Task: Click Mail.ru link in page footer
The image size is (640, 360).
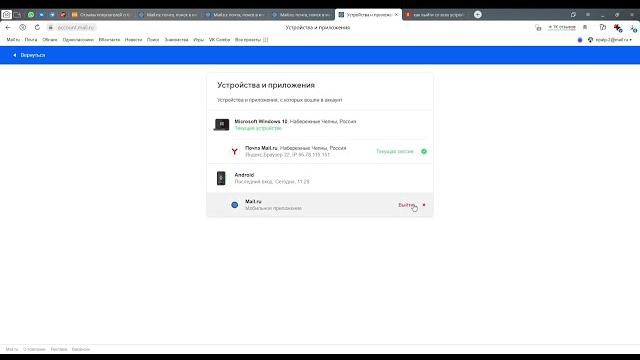Action: tap(12, 349)
